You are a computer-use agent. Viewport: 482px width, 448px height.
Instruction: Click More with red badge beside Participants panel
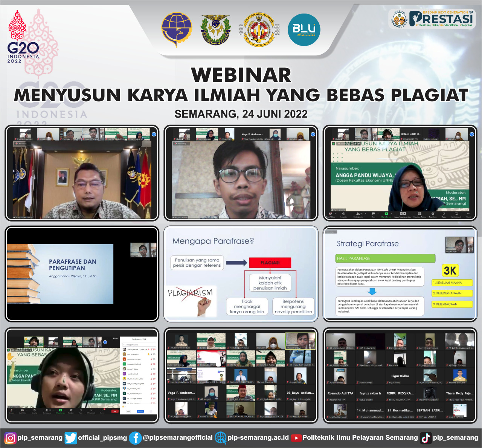pos(102,411)
